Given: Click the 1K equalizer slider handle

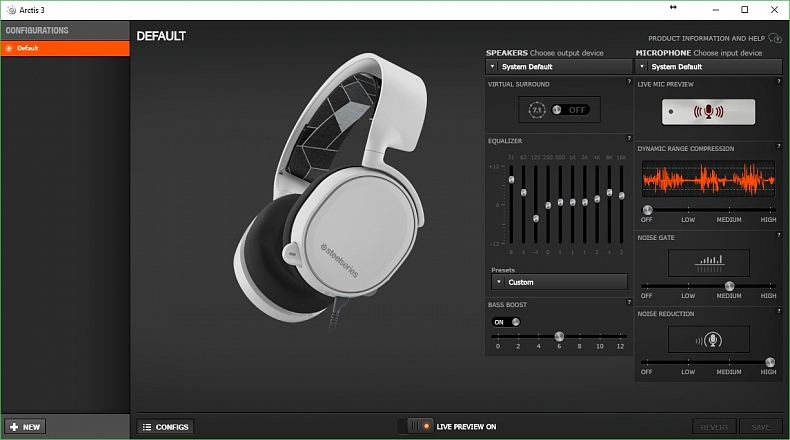Looking at the screenshot, I should coord(572,202).
